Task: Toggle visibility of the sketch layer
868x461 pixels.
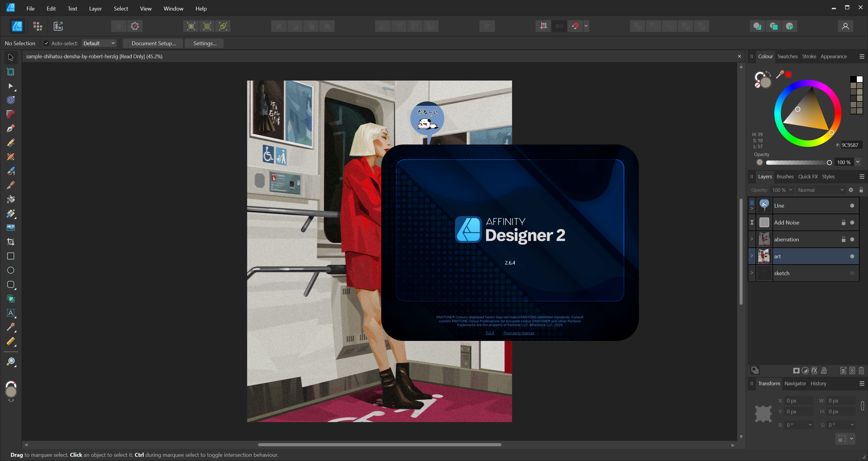Action: [852, 273]
